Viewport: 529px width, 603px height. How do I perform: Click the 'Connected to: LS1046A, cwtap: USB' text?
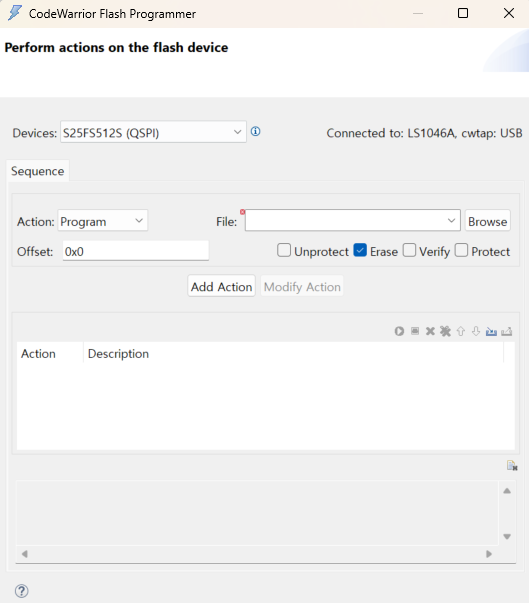(x=424, y=133)
